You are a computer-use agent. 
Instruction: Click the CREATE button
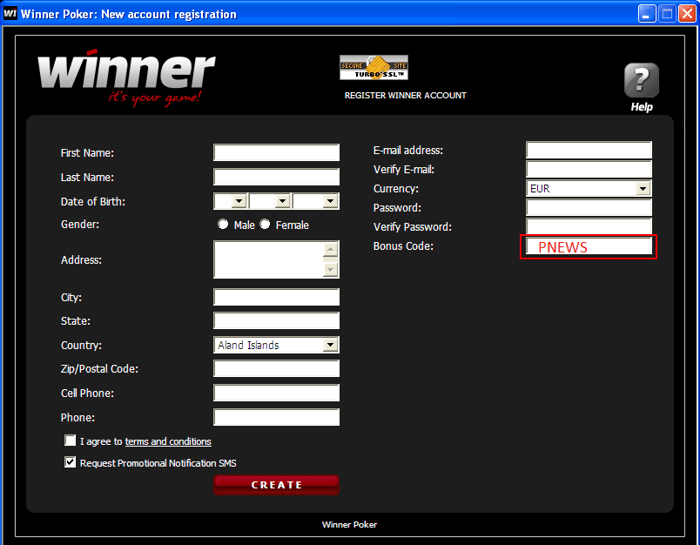pyautogui.click(x=276, y=485)
